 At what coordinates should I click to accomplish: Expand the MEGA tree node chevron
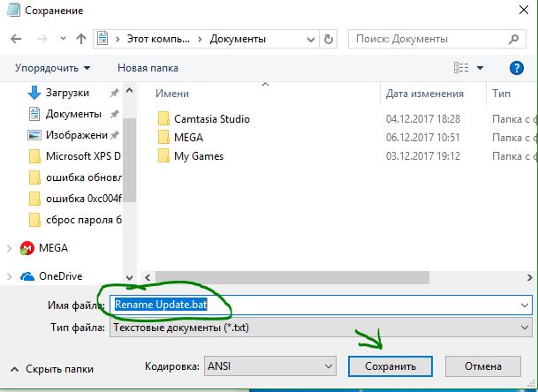click(x=9, y=248)
